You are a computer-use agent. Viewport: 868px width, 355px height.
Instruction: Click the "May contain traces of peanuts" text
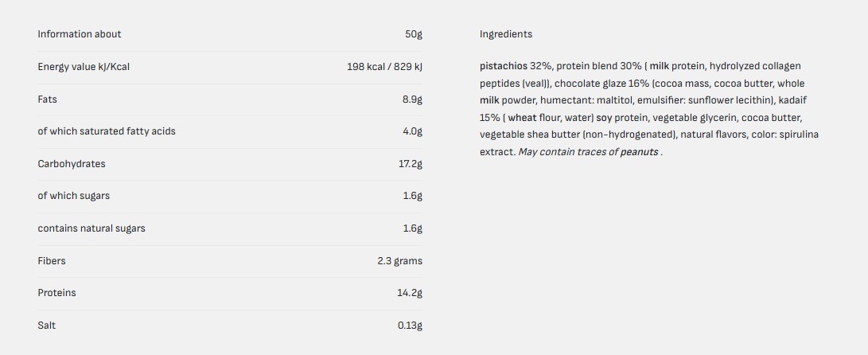click(x=589, y=152)
